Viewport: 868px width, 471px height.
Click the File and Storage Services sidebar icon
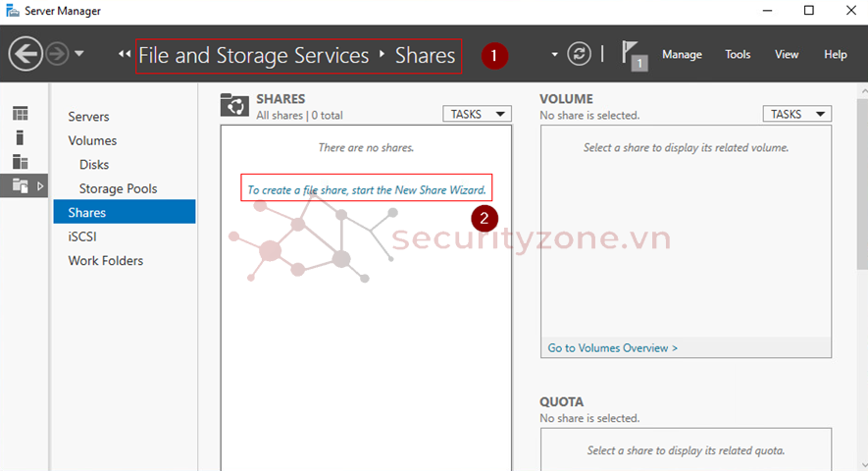pyautogui.click(x=21, y=184)
